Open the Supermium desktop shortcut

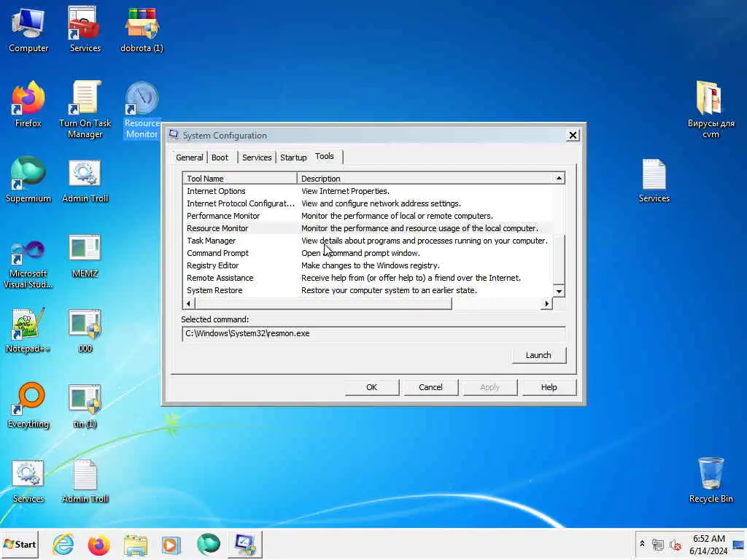pos(28,180)
